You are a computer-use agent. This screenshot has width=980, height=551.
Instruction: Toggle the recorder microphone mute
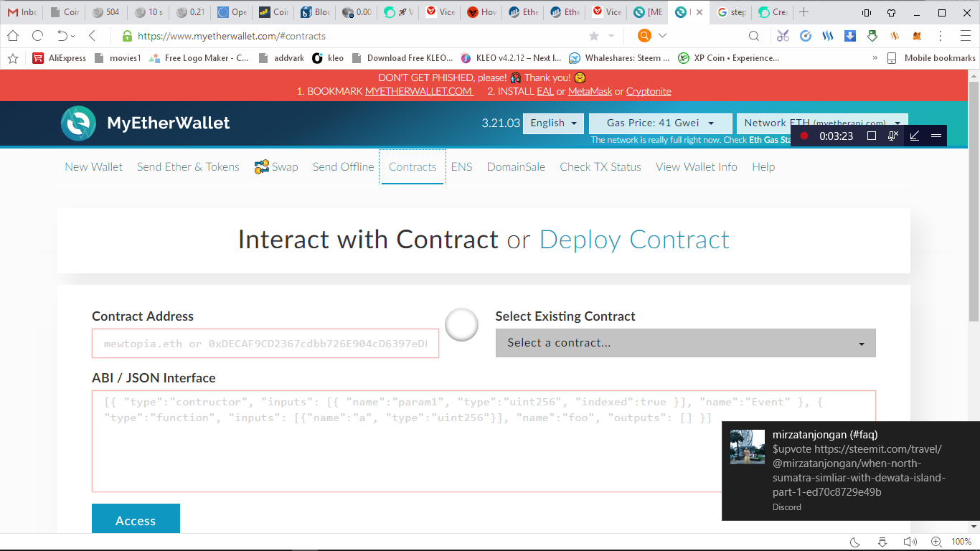coord(893,136)
